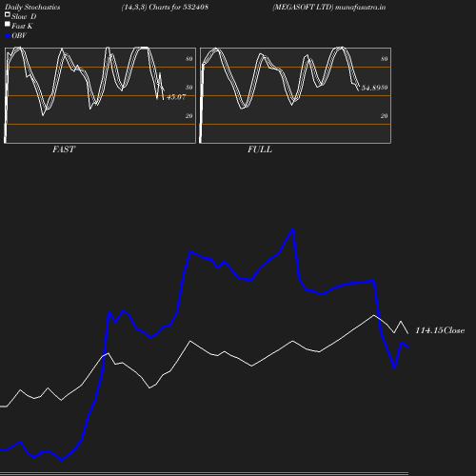The image size is (476, 476).
Task: Click the (14,3,3) Charts for 532408 heading
Action: click(x=165, y=7)
